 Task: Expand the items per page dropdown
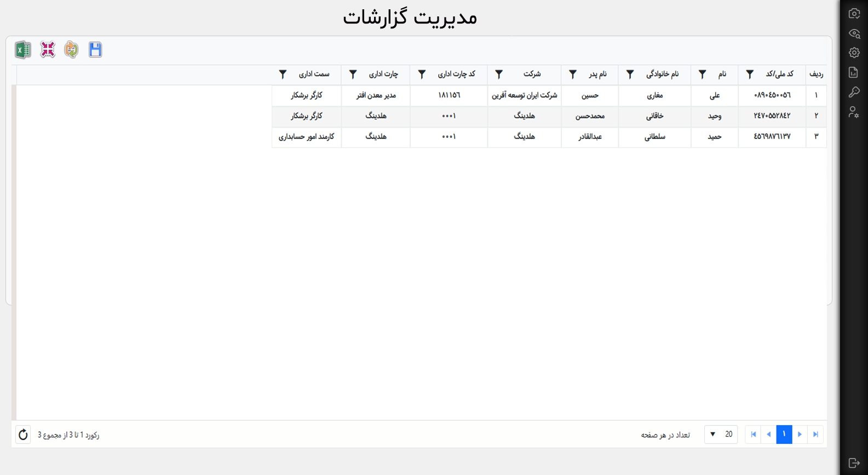point(721,435)
